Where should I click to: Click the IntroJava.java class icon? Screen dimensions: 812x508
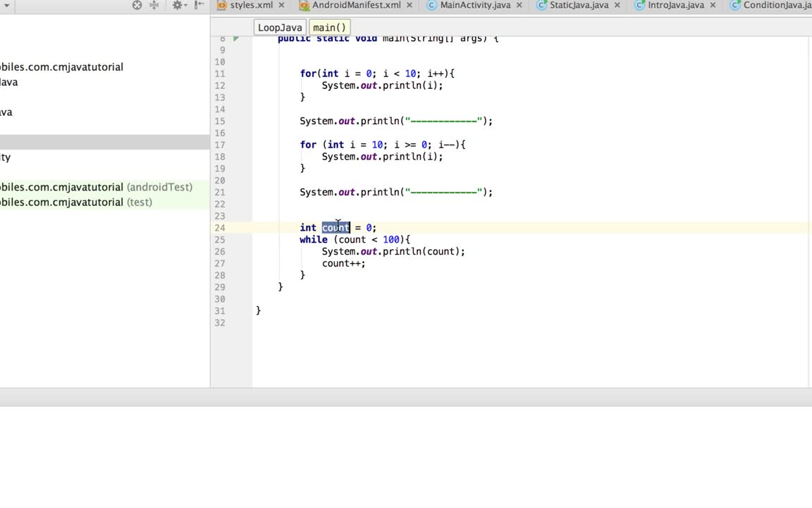[x=639, y=5]
